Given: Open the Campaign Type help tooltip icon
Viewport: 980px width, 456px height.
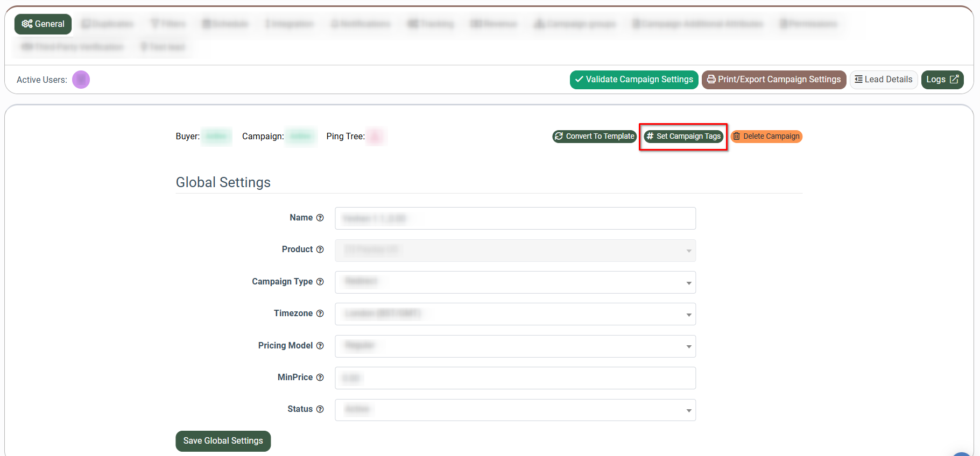Looking at the screenshot, I should 320,282.
